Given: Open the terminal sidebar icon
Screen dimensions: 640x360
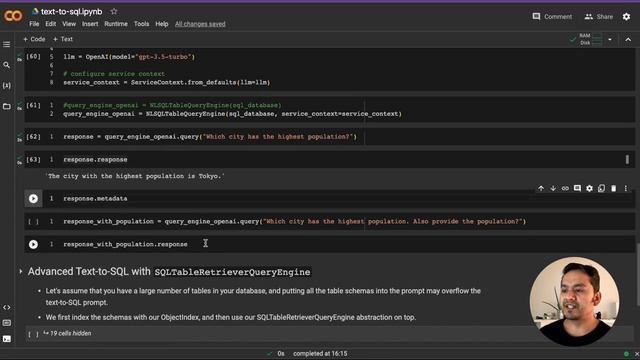Looking at the screenshot, I should 7,339.
